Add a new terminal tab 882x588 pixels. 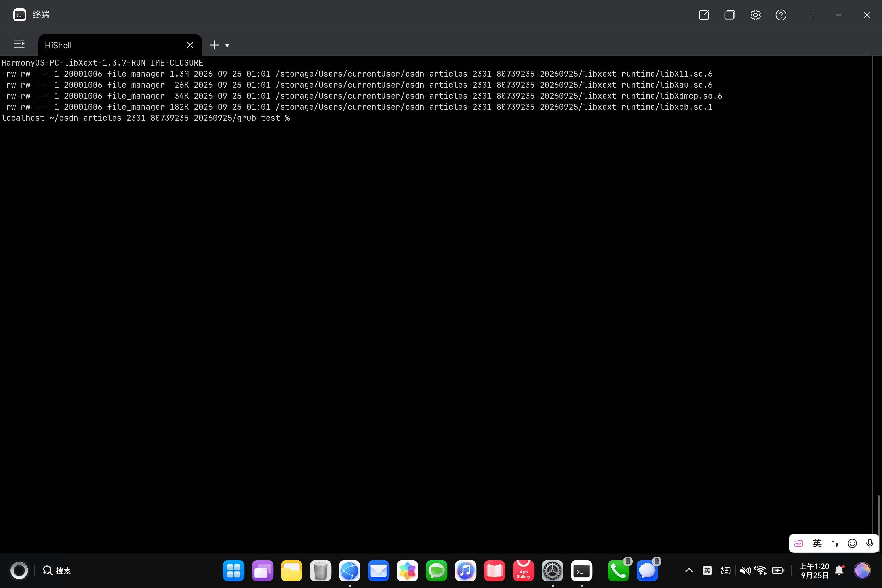pyautogui.click(x=214, y=45)
